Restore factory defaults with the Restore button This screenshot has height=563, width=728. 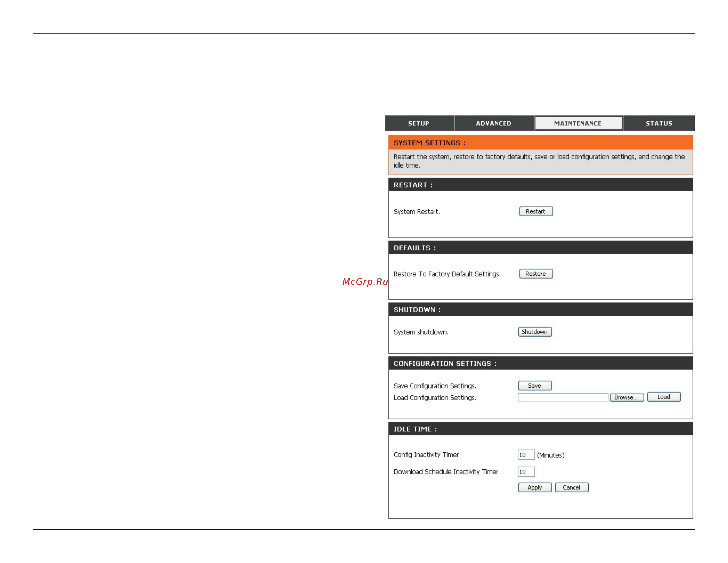click(x=536, y=274)
